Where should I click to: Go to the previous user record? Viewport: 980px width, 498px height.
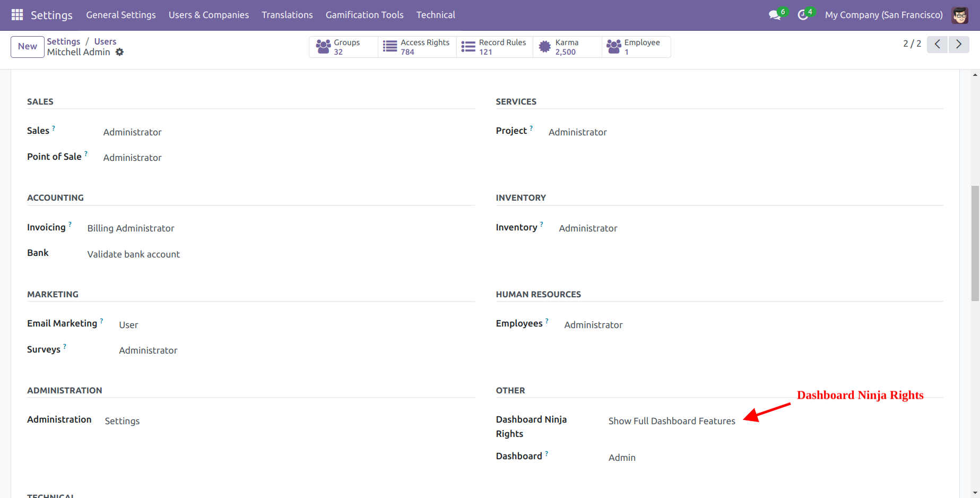[x=938, y=44]
